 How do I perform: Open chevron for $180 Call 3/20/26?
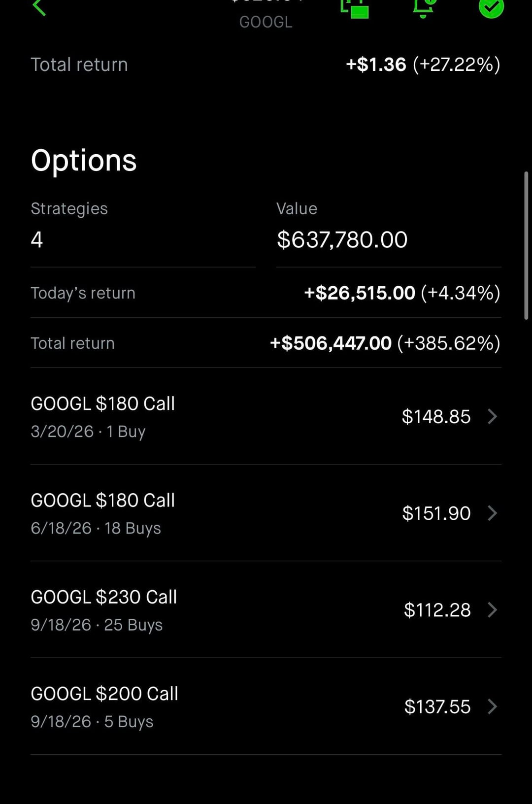click(492, 416)
